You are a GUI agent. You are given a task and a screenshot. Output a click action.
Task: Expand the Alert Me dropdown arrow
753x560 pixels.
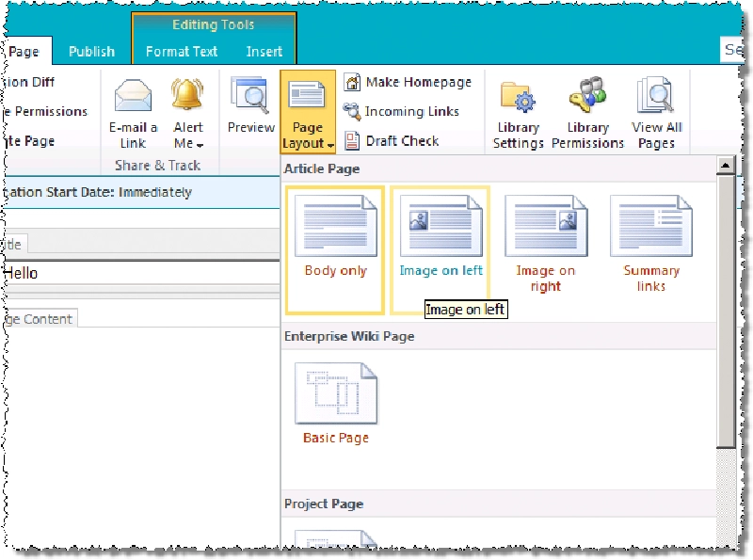(200, 145)
